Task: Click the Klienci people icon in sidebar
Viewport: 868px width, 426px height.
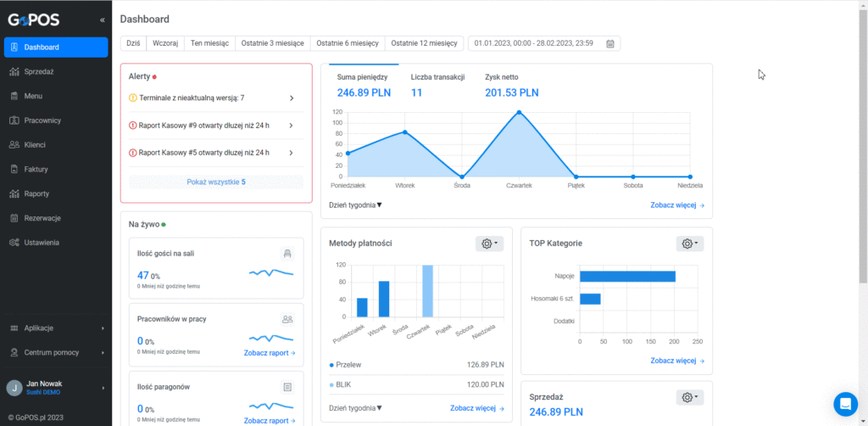Action: click(x=15, y=145)
